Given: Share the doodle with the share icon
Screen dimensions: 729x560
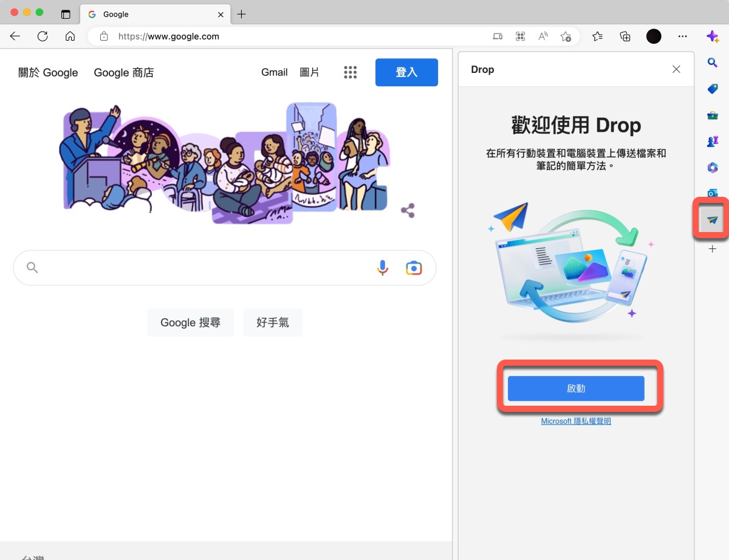Looking at the screenshot, I should pos(408,211).
